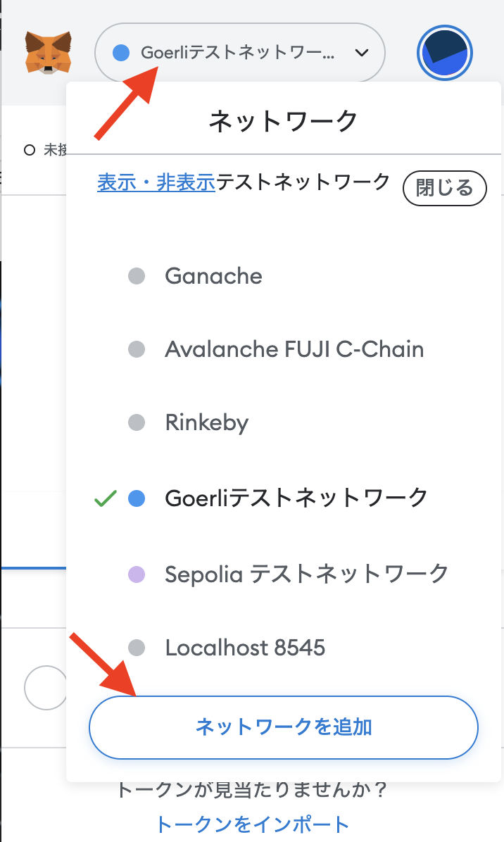The width and height of the screenshot is (504, 842).
Task: Click the MetaMask fox logo
Action: point(48,52)
